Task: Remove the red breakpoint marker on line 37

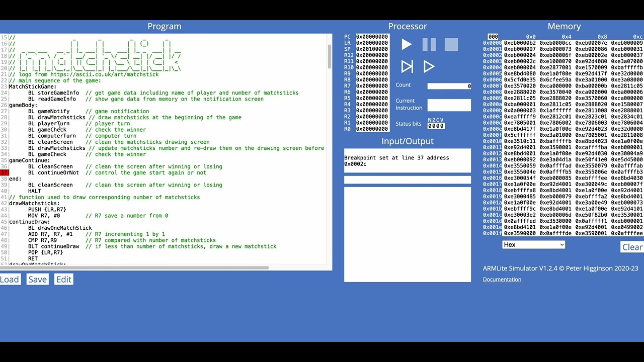Action: point(4,173)
